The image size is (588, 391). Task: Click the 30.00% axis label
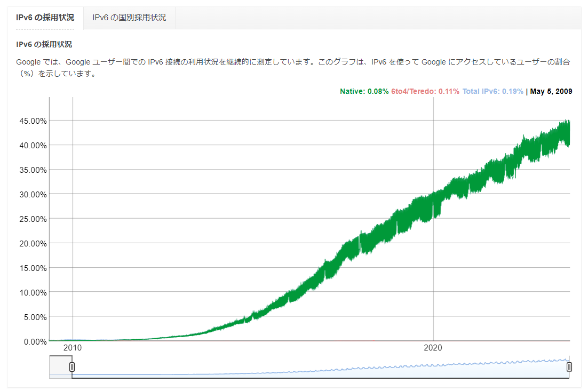pyautogui.click(x=33, y=195)
